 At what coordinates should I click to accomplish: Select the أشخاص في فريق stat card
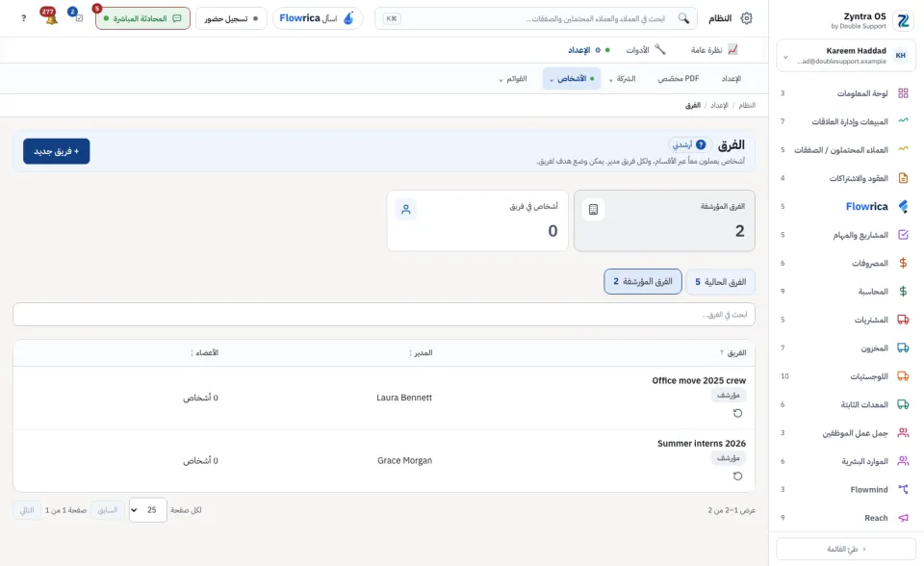477,220
